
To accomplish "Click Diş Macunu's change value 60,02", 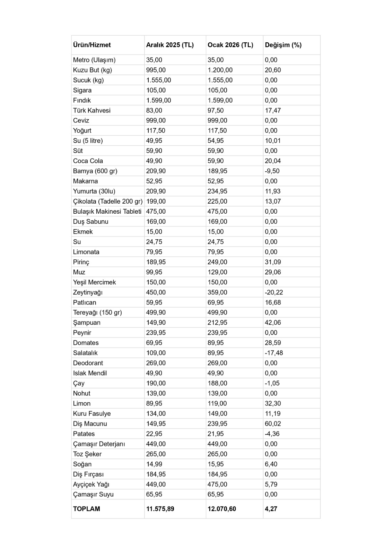I will coord(273,424).
